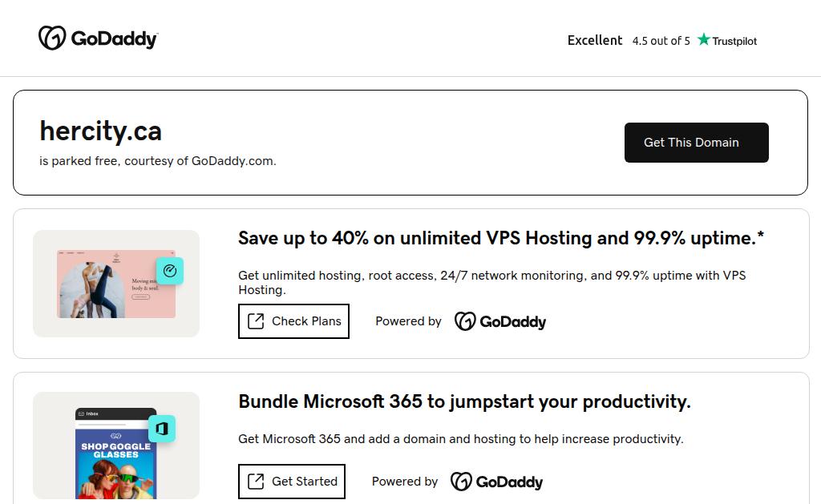
Task: Click the GoDaddy logo beside Microsoft 365 Powered by
Action: click(496, 482)
